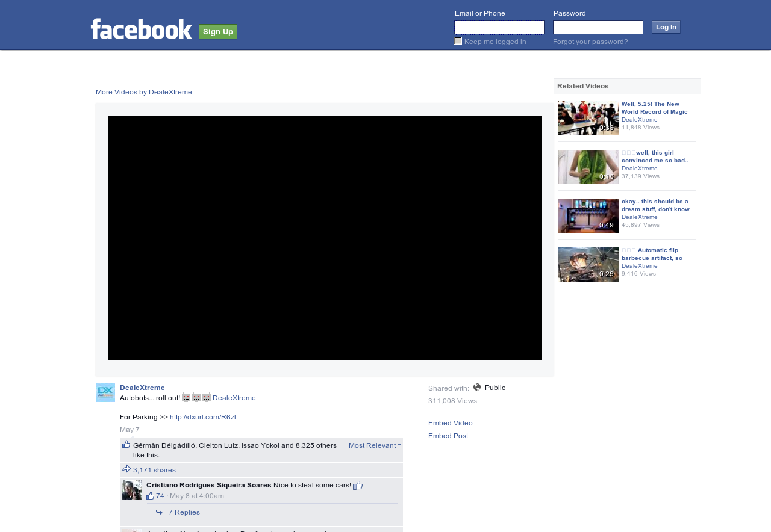This screenshot has width=771, height=532.
Task: Click the globe icon next to Public
Action: 477,387
